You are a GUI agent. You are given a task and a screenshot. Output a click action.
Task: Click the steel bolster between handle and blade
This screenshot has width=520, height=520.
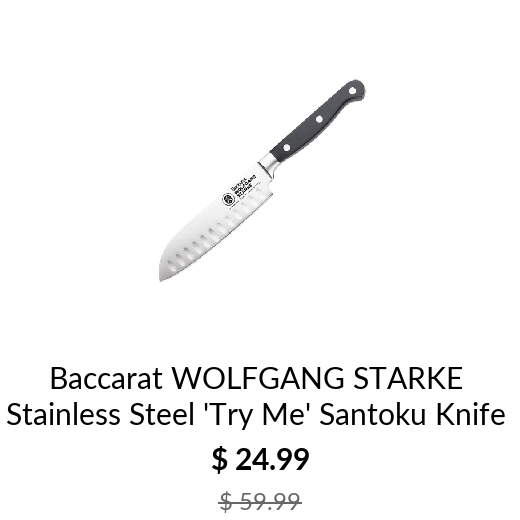coord(269,163)
